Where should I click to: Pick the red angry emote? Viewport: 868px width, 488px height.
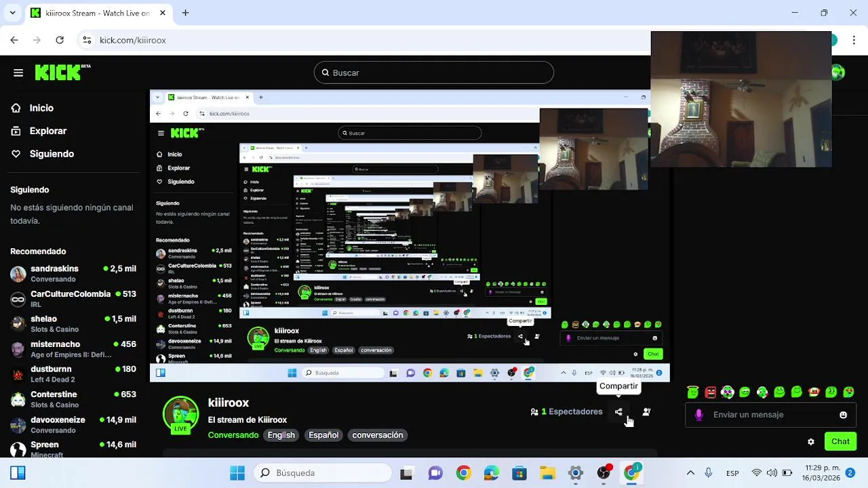(710, 392)
